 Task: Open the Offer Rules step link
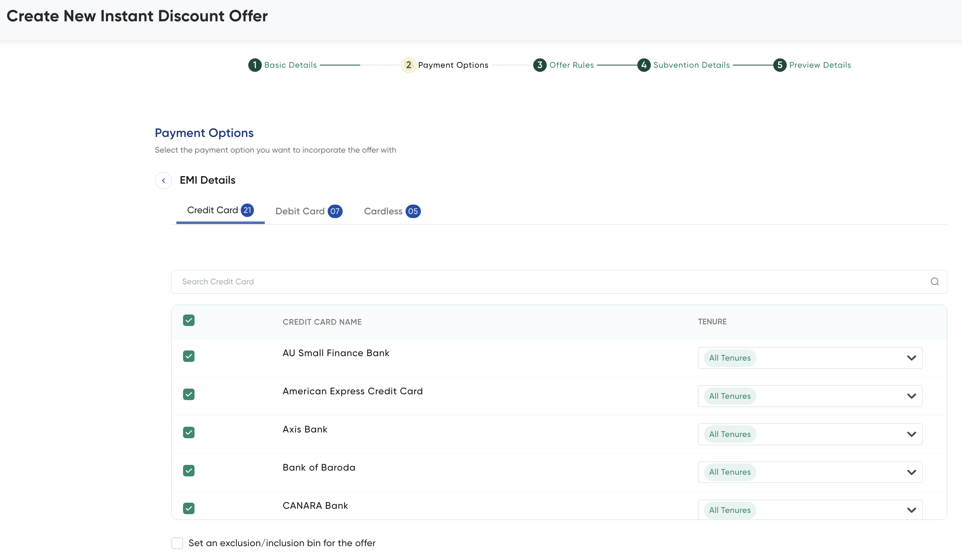[x=571, y=65]
